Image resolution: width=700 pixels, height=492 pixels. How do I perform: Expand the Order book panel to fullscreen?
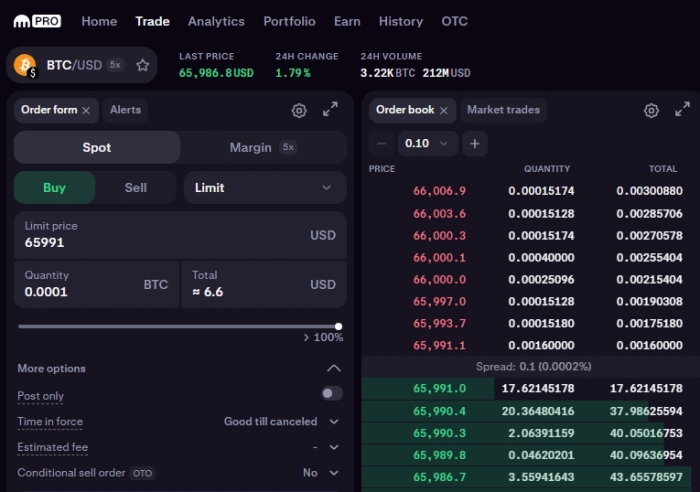tap(682, 110)
